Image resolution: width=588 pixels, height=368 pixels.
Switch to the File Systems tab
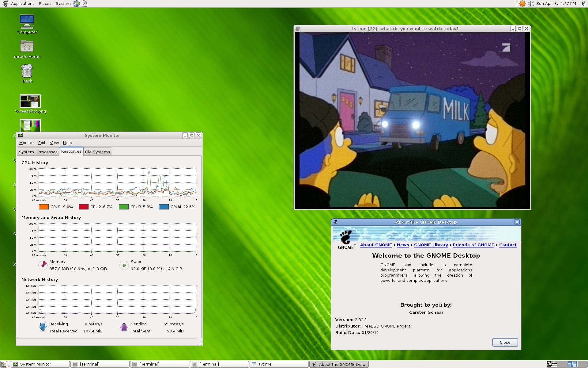click(x=97, y=152)
